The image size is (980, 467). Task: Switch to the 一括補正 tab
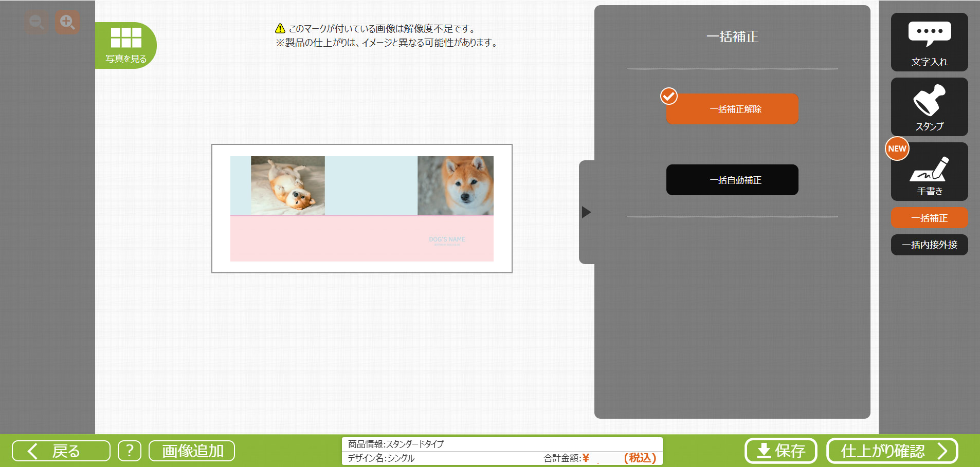pos(929,218)
